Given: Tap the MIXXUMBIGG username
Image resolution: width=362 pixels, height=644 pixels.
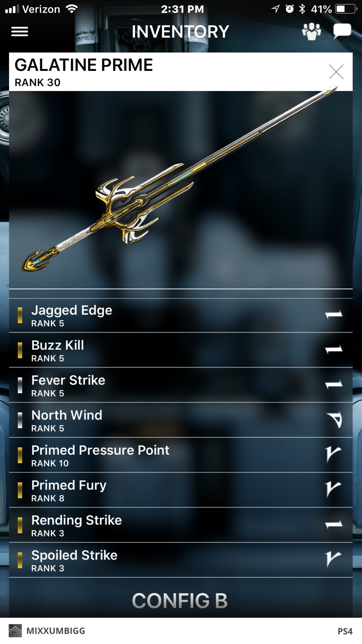Looking at the screenshot, I should click(56, 631).
